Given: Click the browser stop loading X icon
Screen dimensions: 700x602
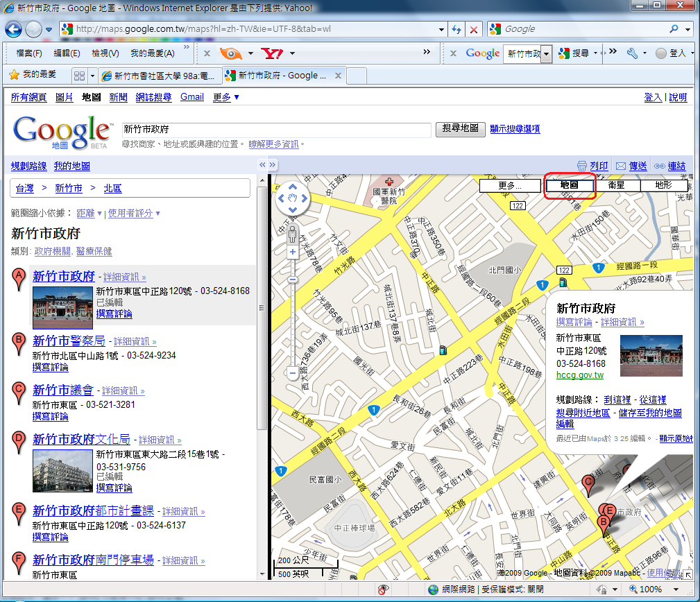Looking at the screenshot, I should tap(474, 30).
